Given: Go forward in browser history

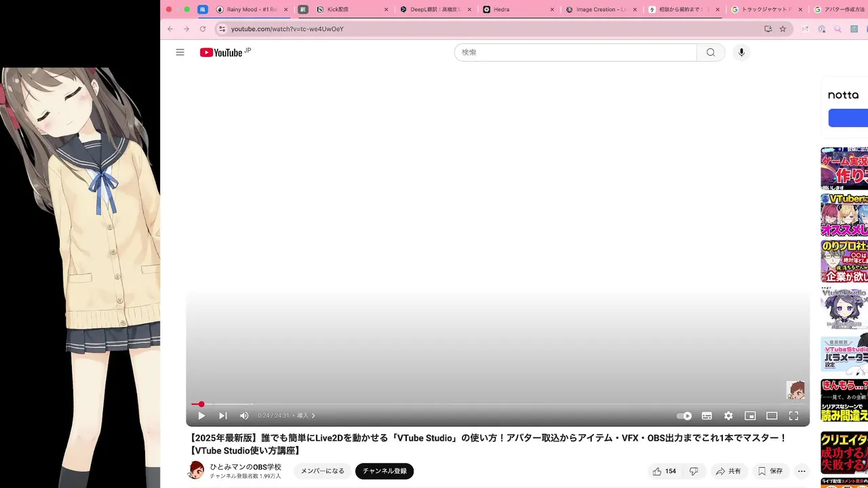Looking at the screenshot, I should tap(186, 29).
